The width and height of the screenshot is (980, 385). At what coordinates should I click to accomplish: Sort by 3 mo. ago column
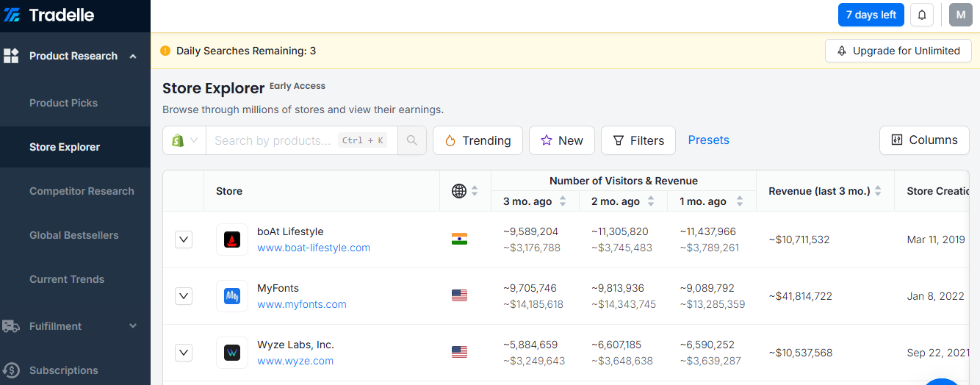[x=563, y=201]
